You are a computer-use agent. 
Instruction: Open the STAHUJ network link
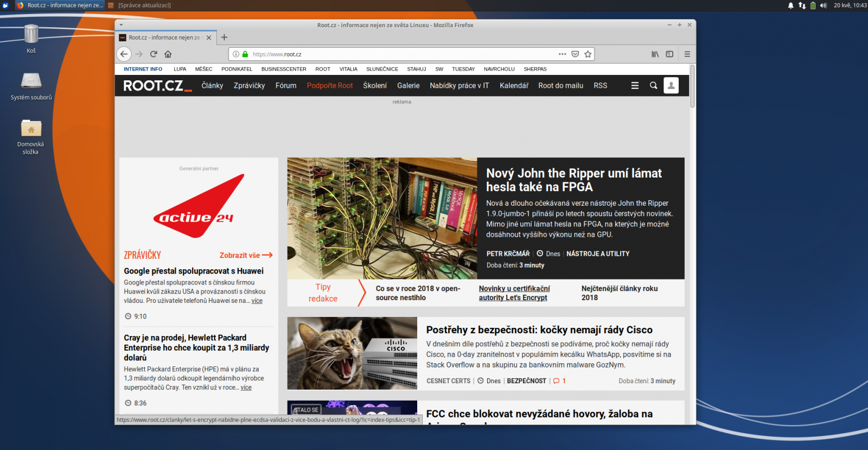click(417, 69)
